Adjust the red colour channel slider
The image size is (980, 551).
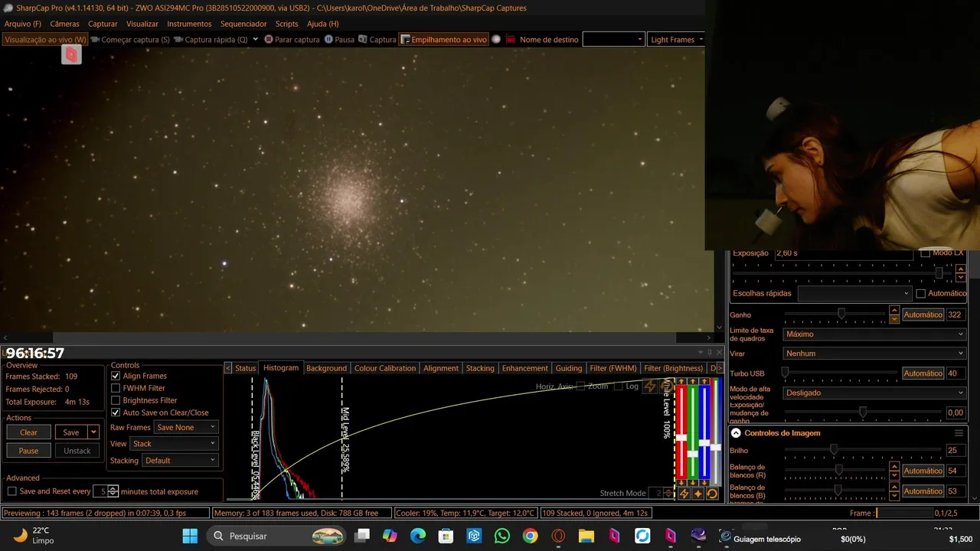pyautogui.click(x=681, y=437)
